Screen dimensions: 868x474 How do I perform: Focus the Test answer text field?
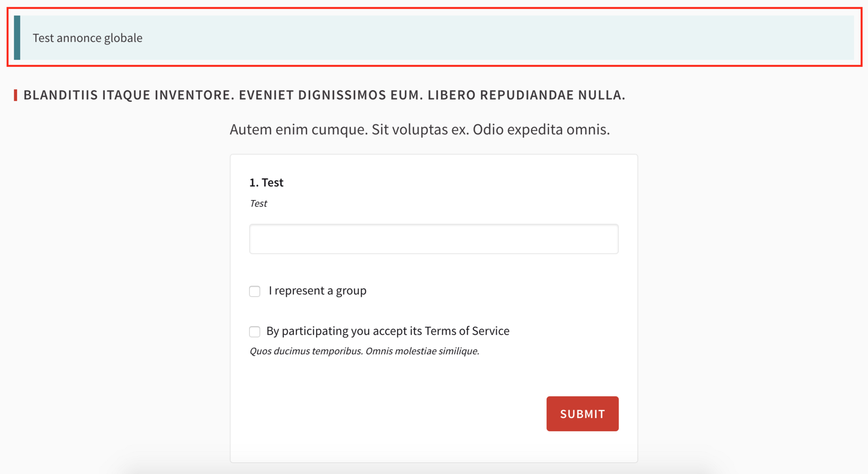click(433, 239)
